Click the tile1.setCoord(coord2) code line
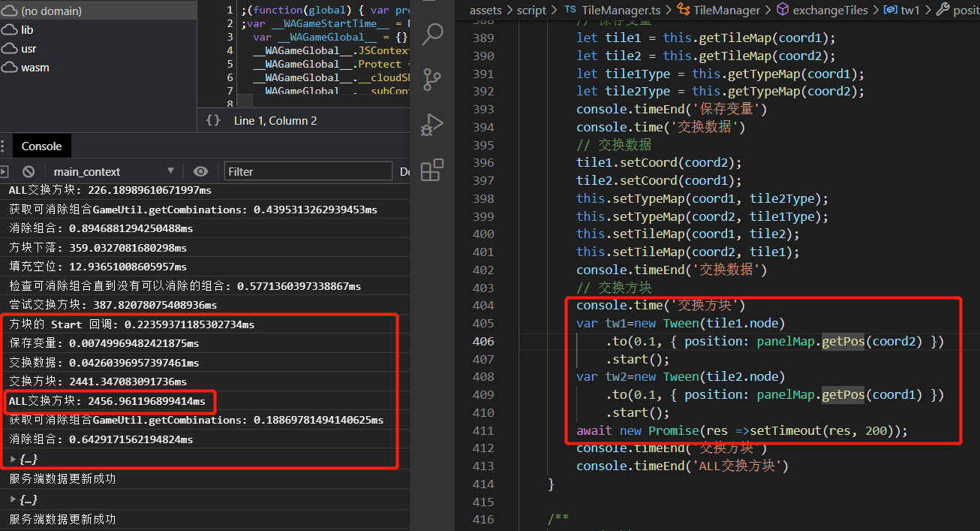Viewport: 980px width, 531px height. [x=659, y=162]
